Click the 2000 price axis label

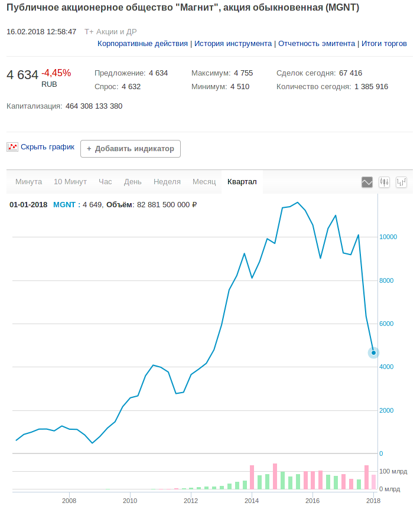pyautogui.click(x=386, y=410)
